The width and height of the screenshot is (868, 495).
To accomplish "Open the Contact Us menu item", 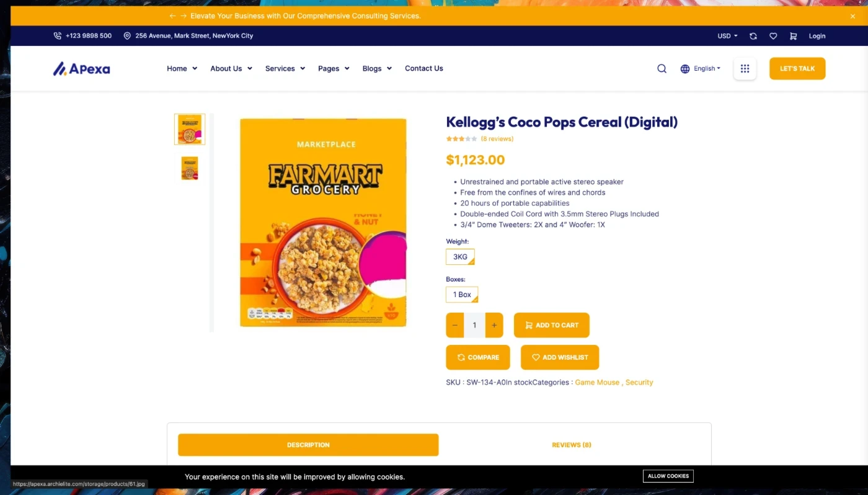I will pyautogui.click(x=424, y=69).
